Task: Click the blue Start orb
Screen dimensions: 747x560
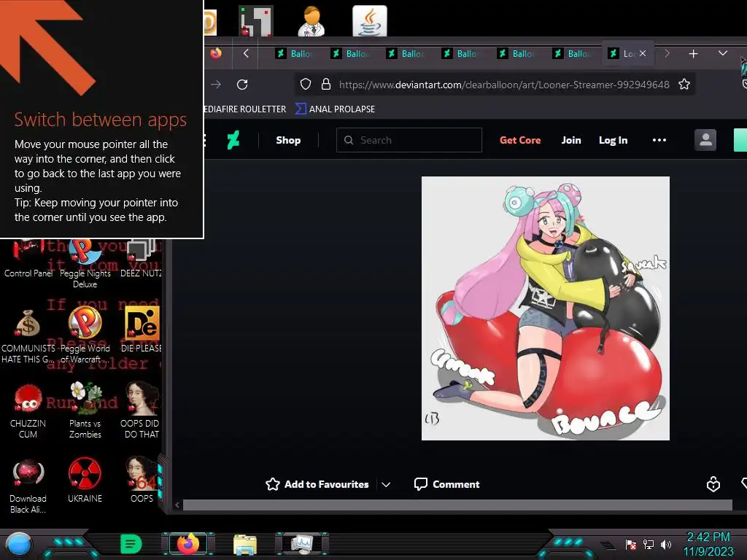Action: coord(18,544)
